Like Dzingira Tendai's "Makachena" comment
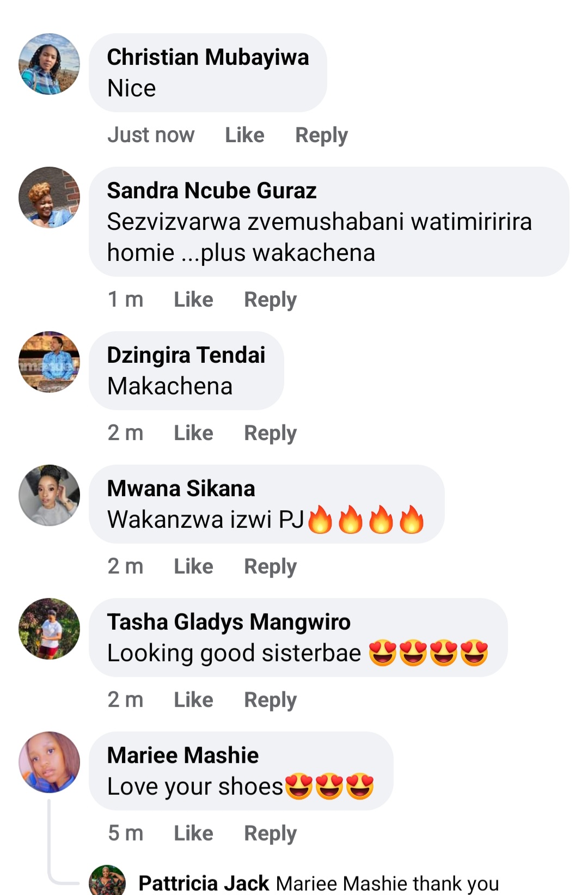588x895 pixels. [193, 433]
